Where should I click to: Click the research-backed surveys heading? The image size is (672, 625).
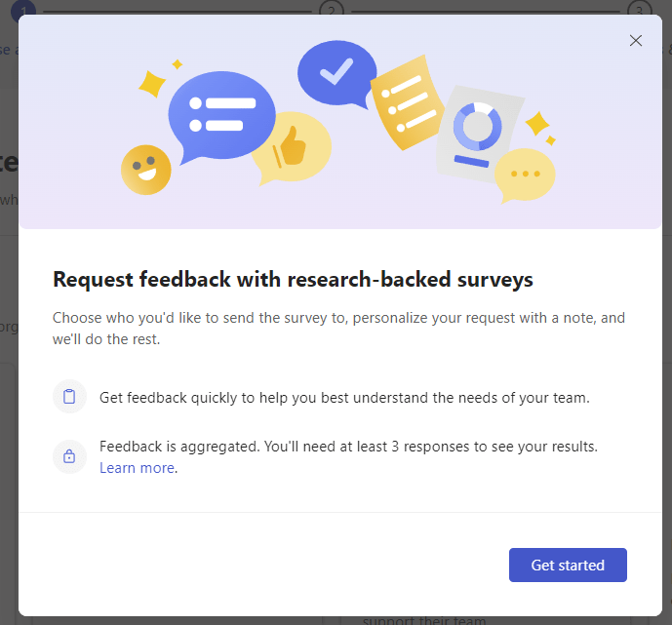(x=293, y=280)
